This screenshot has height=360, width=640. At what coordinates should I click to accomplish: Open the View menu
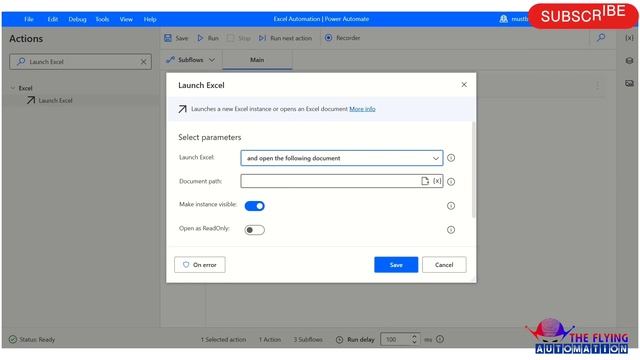(x=126, y=19)
